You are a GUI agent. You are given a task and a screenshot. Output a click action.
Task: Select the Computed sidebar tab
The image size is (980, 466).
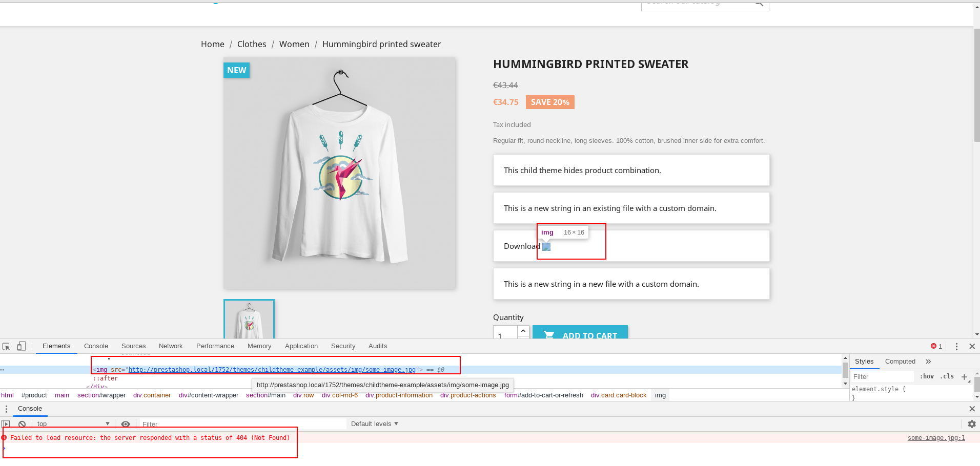[x=900, y=362]
